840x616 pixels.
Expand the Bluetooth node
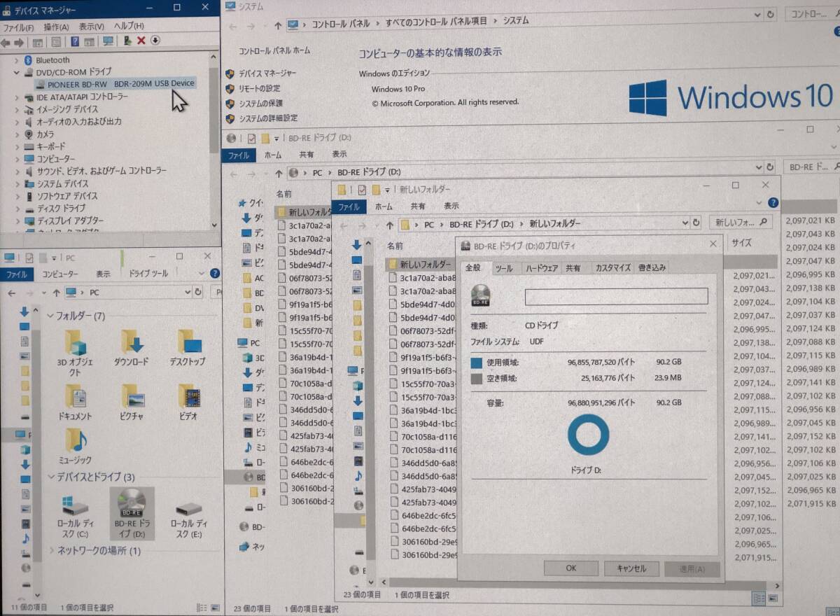[x=17, y=60]
